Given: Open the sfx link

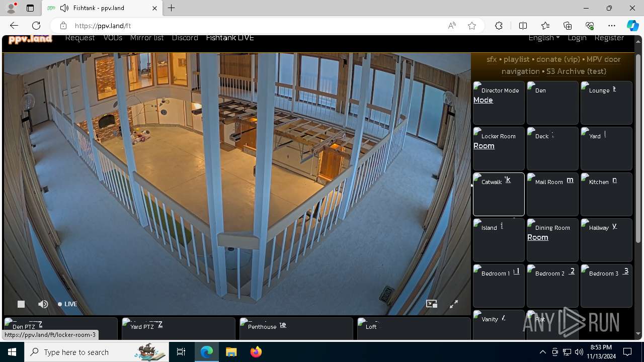Looking at the screenshot, I should [492, 59].
